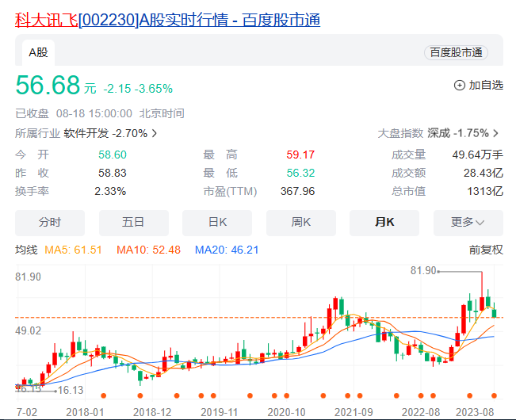Click the MA20: 46.21 legend value
This screenshot has height=420, width=516.
(x=227, y=250)
